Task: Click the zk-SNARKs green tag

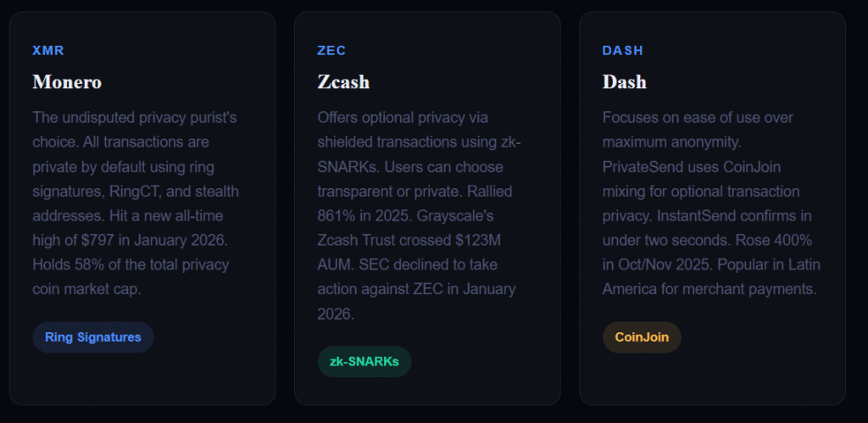Action: click(364, 362)
